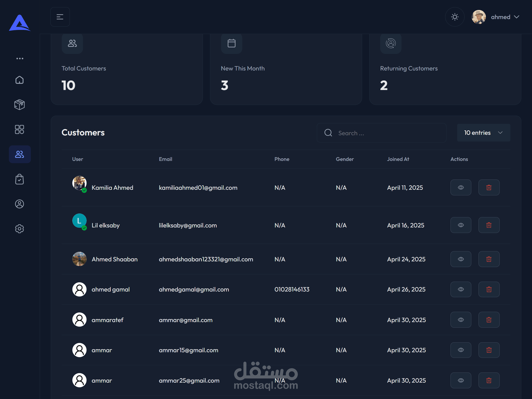Click the ellipsis menu icon in sidebar
This screenshot has height=399, width=532.
(20, 58)
